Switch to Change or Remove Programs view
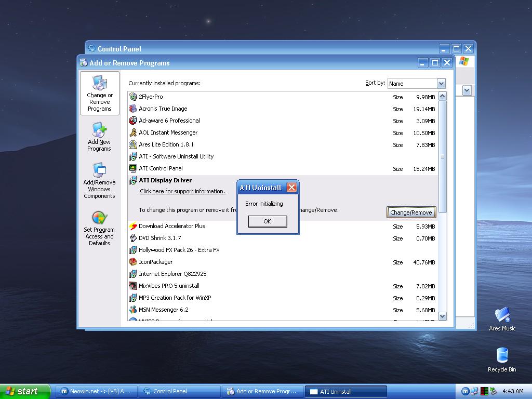Screen dimensions: 532x399 point(99,94)
